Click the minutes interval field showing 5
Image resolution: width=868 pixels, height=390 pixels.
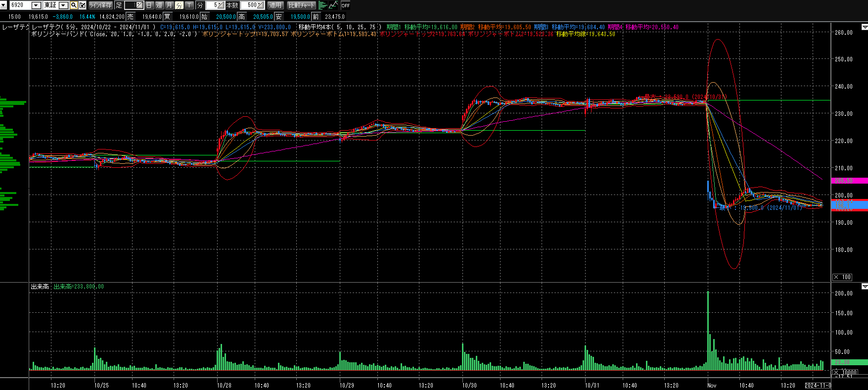(x=213, y=5)
